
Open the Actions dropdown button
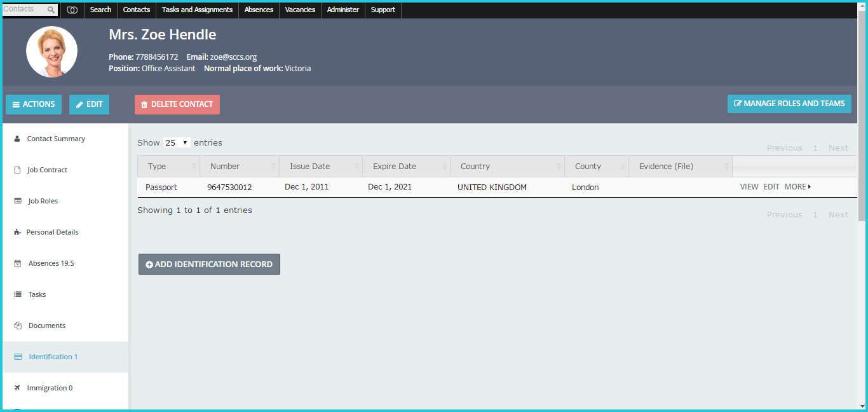(x=34, y=104)
